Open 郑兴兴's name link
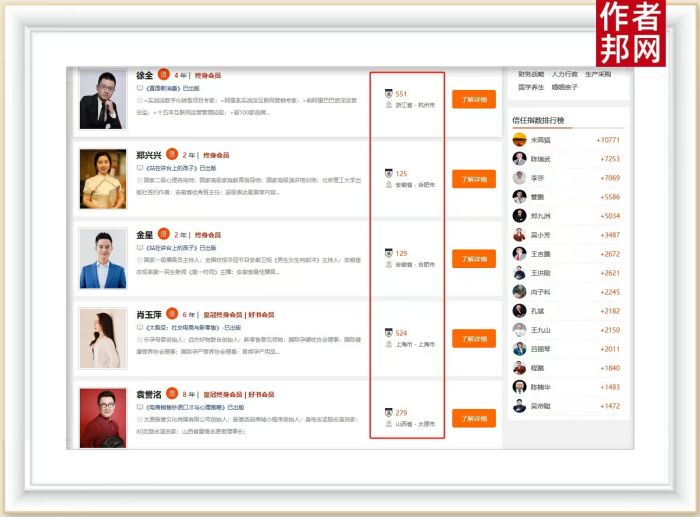700x517 pixels. (x=150, y=155)
